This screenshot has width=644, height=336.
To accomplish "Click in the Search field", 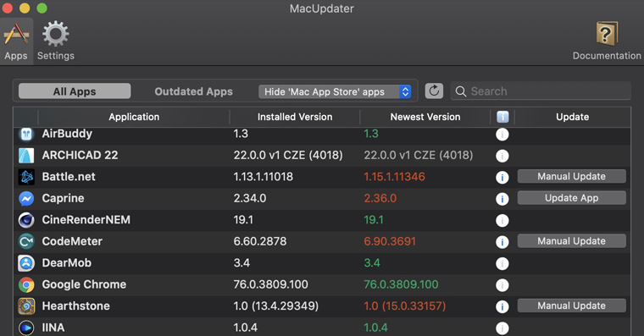I will [541, 91].
